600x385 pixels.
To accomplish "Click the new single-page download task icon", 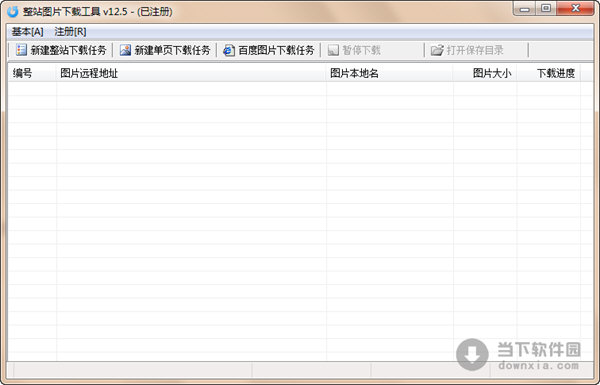I will (x=125, y=50).
